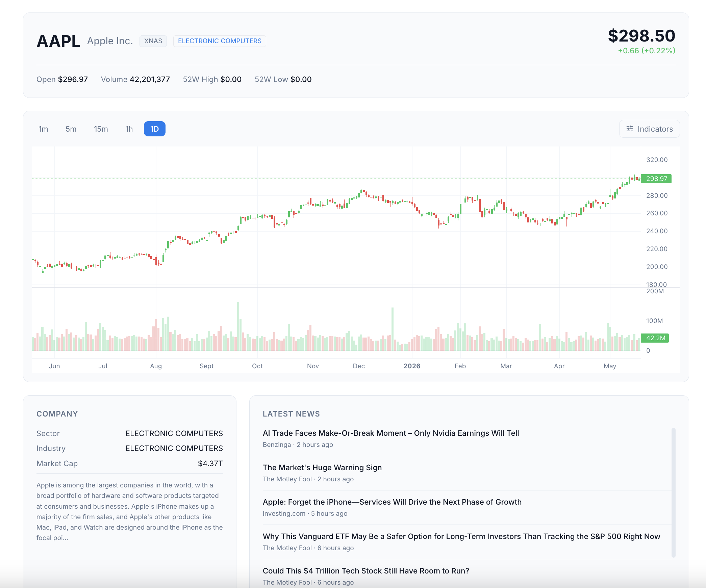This screenshot has height=588, width=706.
Task: Click the AAPL ticker symbol
Action: (x=58, y=41)
